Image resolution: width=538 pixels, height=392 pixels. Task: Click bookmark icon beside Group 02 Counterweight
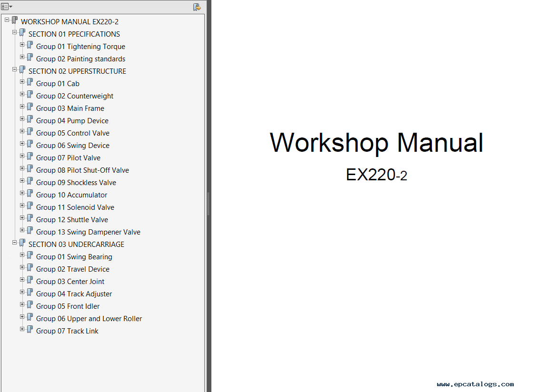(x=30, y=94)
